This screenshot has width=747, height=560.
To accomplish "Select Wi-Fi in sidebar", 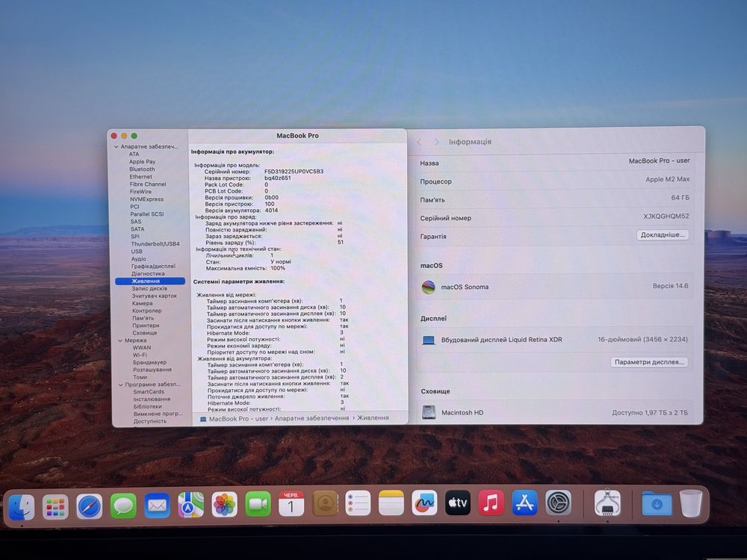I will point(140,355).
